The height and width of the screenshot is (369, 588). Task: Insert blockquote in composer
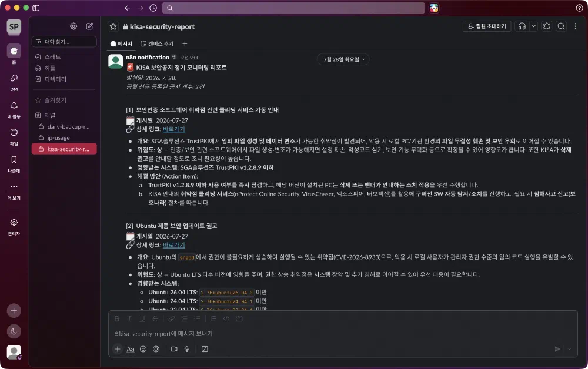pyautogui.click(x=213, y=319)
